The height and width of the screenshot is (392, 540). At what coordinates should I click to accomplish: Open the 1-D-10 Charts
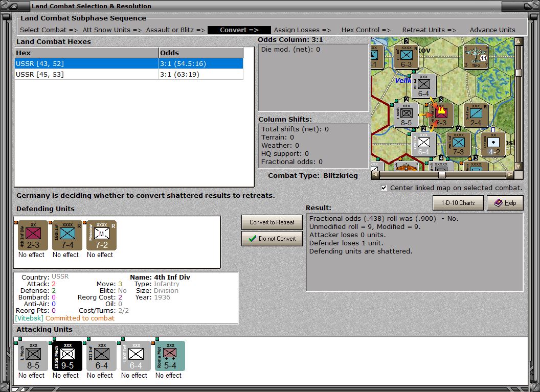(458, 202)
